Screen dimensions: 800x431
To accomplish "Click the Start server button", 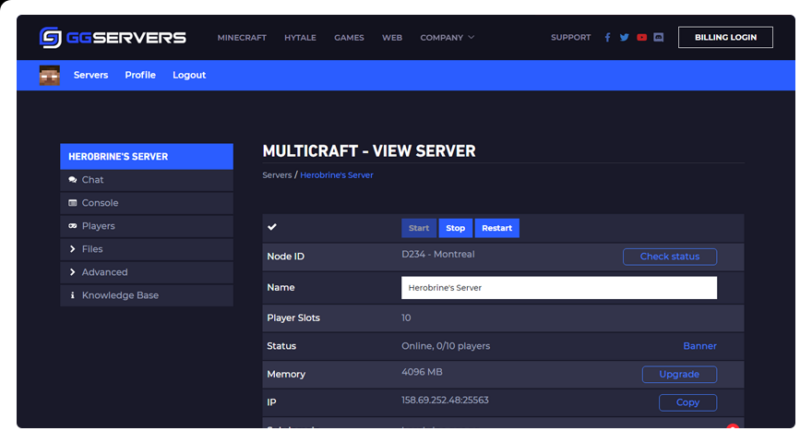I will click(419, 228).
